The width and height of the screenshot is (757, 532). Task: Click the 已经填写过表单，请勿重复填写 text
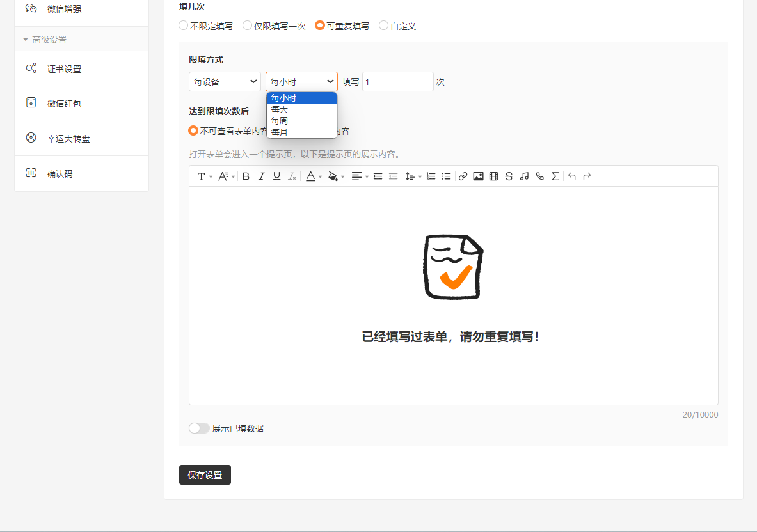pos(450,337)
